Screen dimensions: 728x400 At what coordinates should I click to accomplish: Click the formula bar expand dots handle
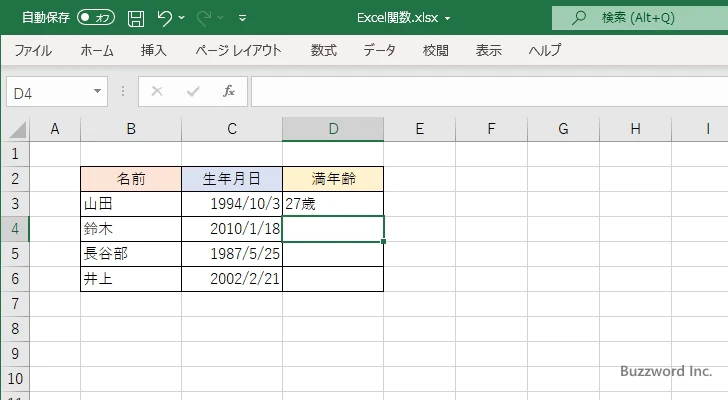coord(123,91)
